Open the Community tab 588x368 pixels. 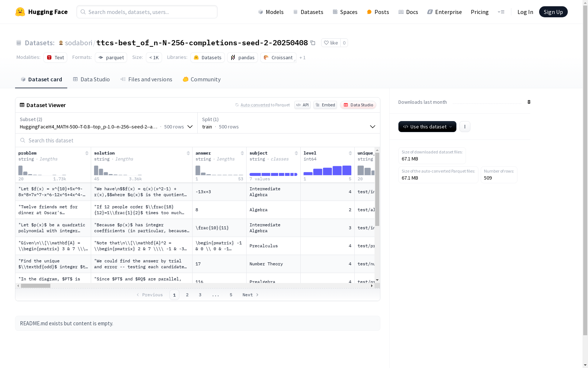tap(202, 79)
